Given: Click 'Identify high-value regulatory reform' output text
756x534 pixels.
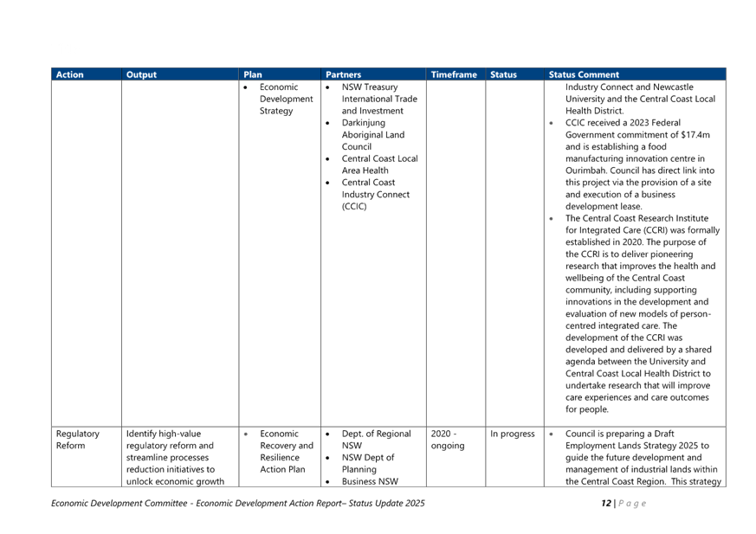Looking at the screenshot, I should point(170,440).
